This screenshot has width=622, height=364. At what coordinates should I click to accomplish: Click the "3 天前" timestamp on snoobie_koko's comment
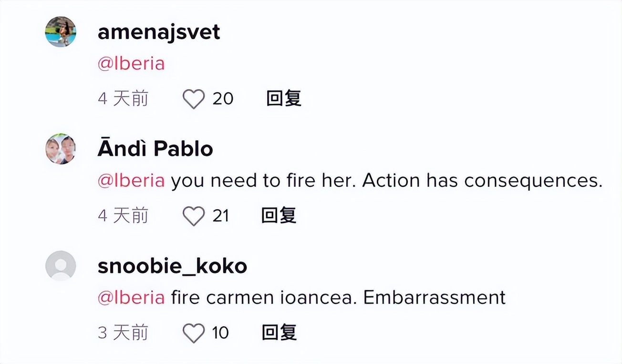(123, 333)
